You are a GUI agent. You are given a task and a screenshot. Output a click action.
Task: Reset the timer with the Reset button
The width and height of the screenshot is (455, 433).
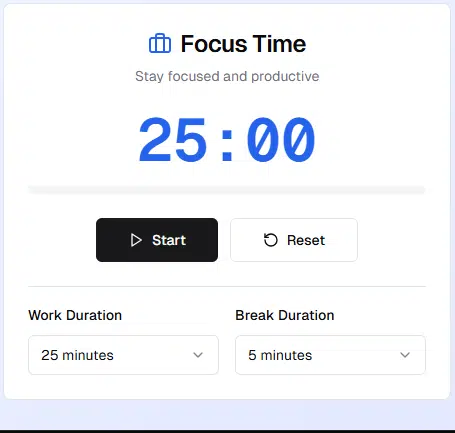point(294,240)
